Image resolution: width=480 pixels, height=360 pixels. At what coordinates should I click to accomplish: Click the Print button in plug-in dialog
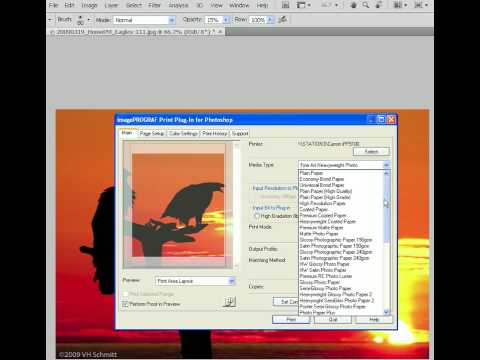tap(291, 319)
